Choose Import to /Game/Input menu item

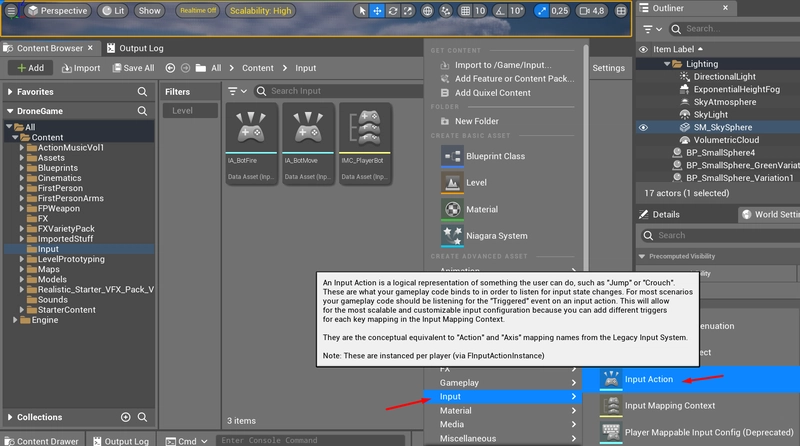click(503, 65)
